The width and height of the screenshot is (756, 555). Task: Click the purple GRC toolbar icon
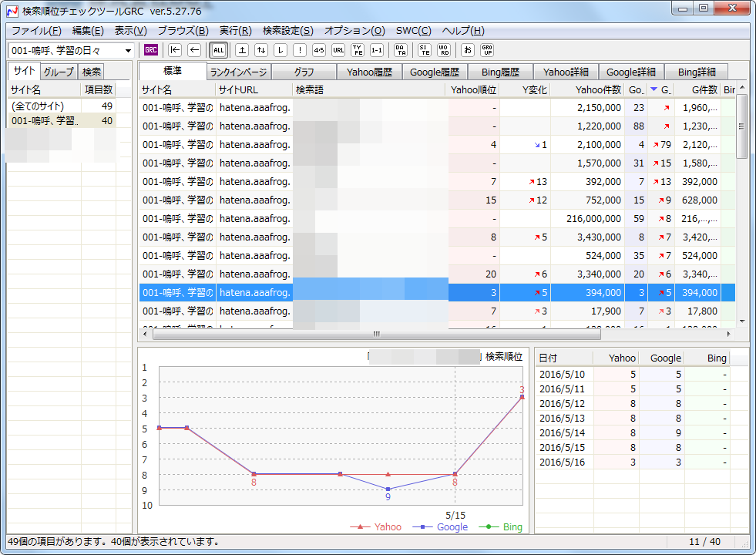151,49
